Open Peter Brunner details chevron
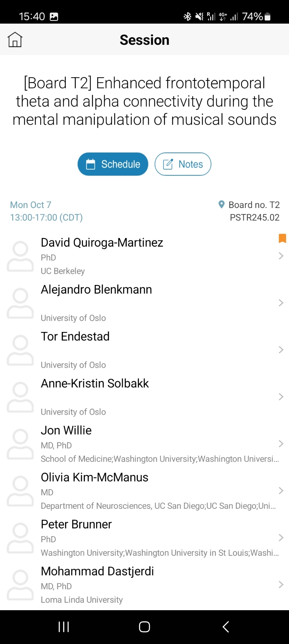 tap(281, 538)
